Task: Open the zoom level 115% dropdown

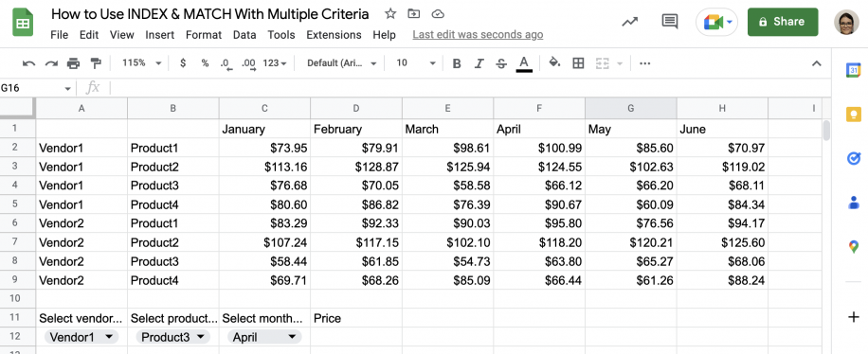Action: [x=142, y=63]
